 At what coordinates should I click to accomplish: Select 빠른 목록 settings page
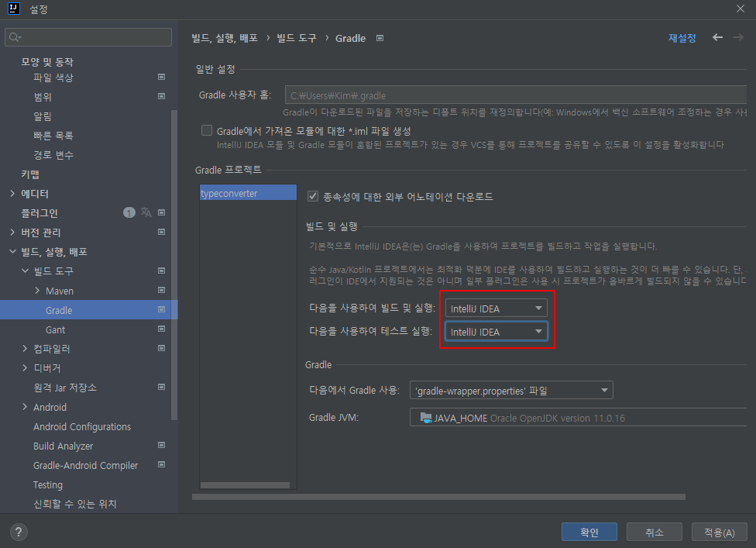pyautogui.click(x=53, y=136)
